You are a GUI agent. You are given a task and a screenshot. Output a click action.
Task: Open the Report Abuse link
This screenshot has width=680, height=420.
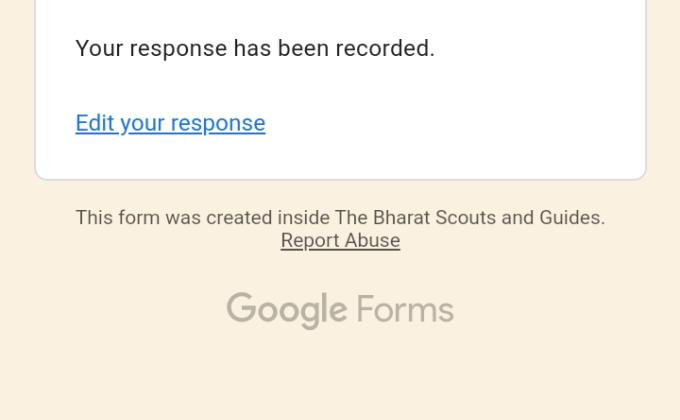click(x=340, y=241)
